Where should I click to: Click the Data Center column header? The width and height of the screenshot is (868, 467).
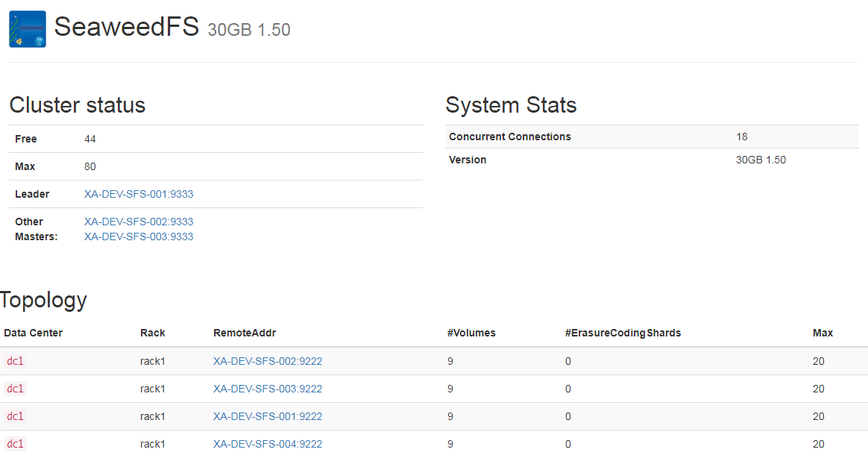(x=34, y=333)
